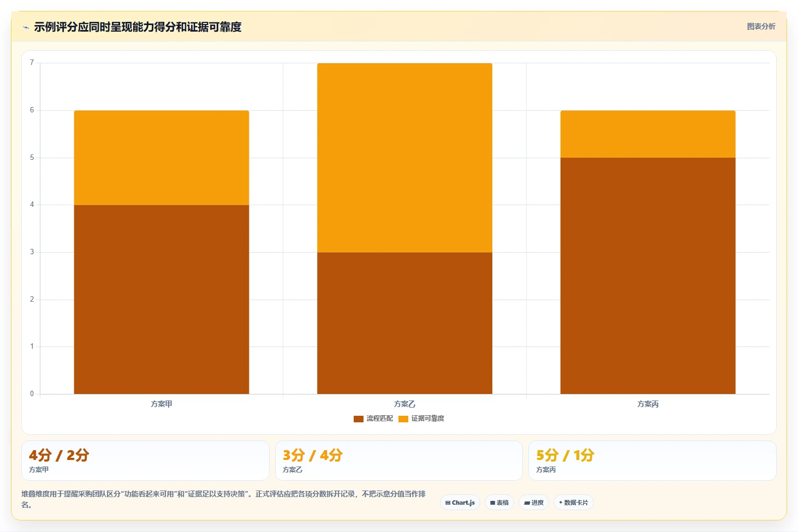
Task: Click the y-axis value 0
Action: [32, 393]
